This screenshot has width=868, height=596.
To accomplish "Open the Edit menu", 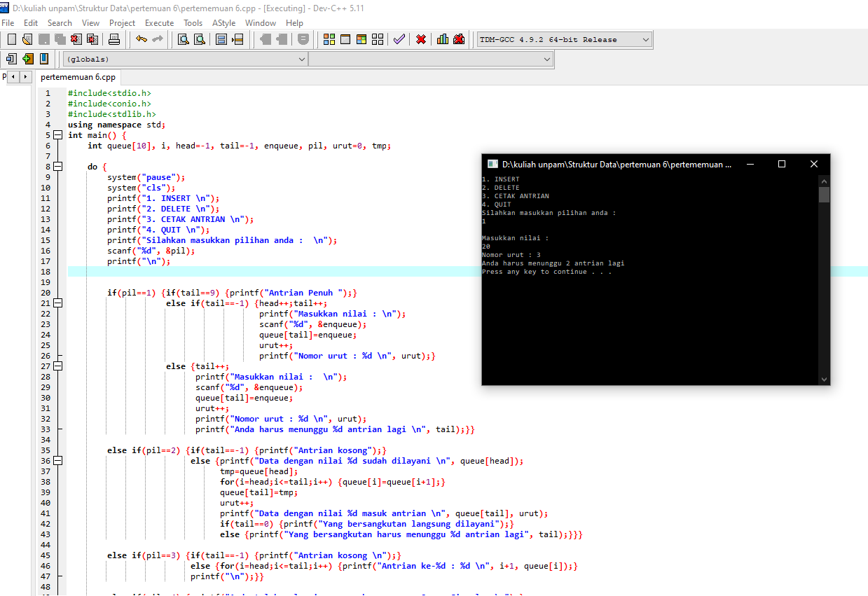I will 31,23.
